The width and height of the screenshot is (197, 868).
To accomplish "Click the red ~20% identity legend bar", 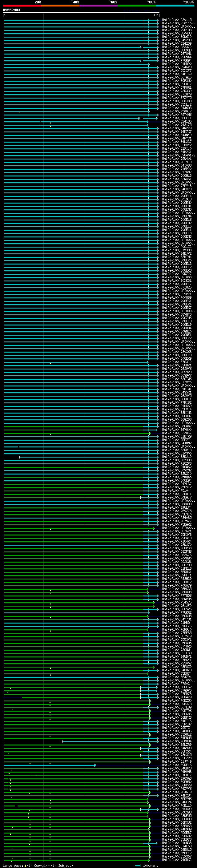I will (x=22, y=6).
